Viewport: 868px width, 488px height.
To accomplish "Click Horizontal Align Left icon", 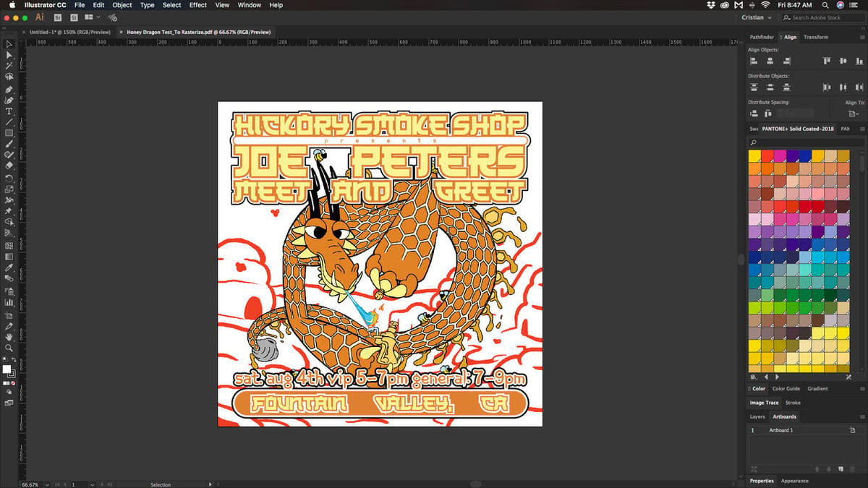I will [x=754, y=61].
